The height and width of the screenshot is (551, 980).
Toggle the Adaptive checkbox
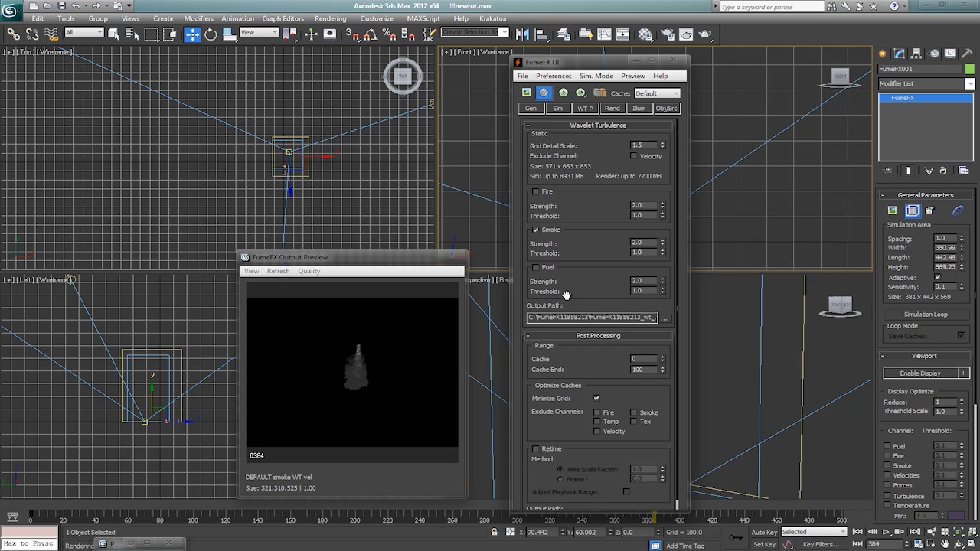coord(938,277)
